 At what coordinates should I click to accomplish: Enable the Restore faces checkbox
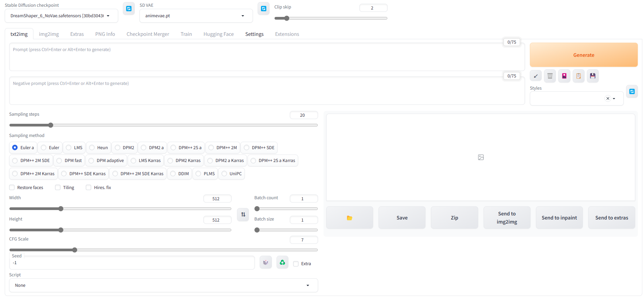click(x=12, y=187)
